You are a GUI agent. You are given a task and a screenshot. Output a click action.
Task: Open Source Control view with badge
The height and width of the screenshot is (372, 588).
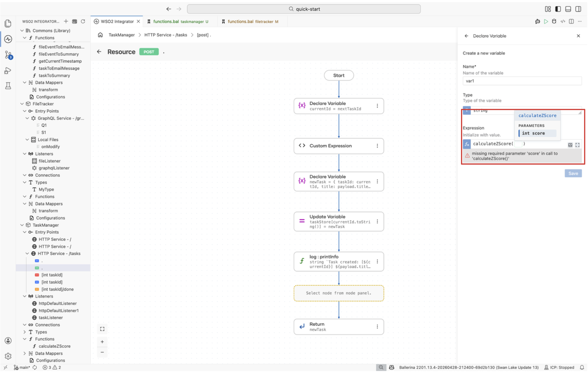coord(8,55)
